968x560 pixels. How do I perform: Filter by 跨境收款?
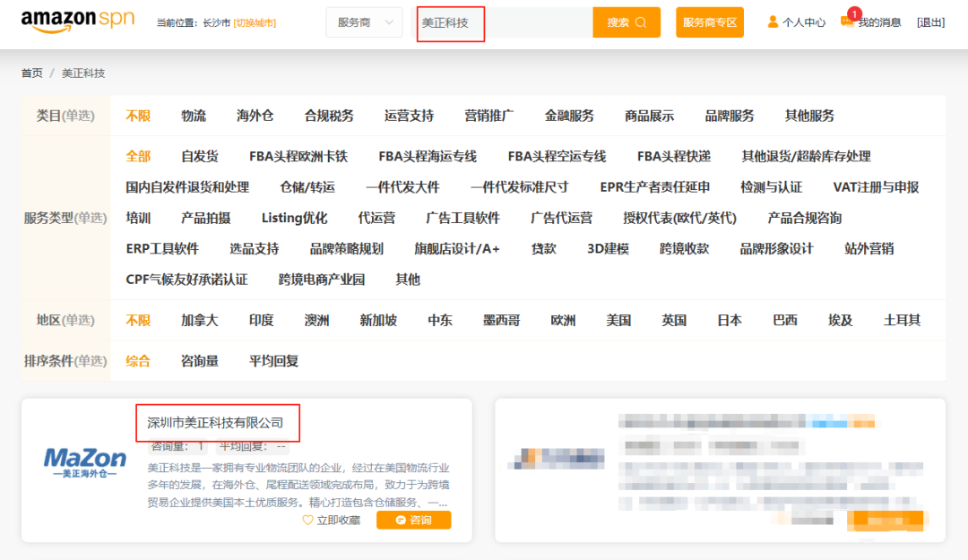point(684,249)
